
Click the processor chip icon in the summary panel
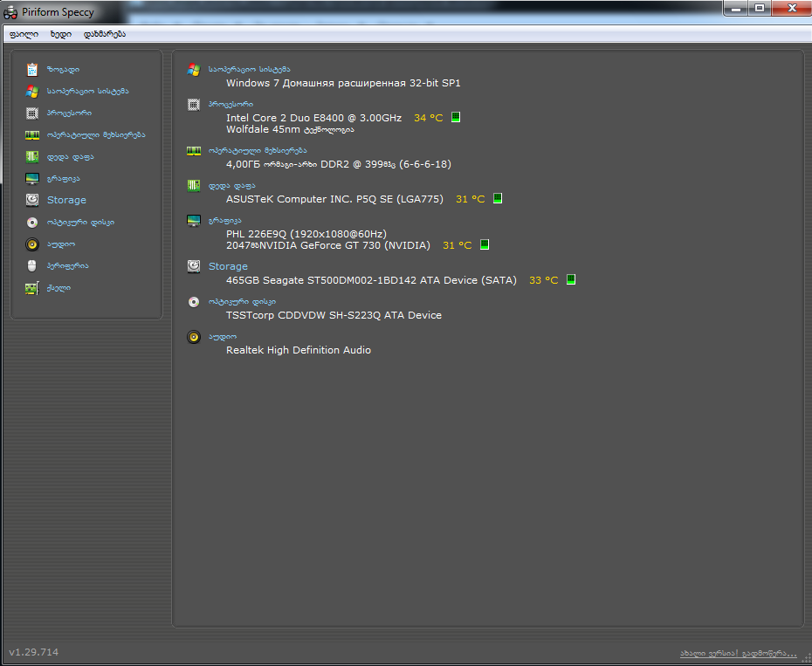click(x=194, y=105)
